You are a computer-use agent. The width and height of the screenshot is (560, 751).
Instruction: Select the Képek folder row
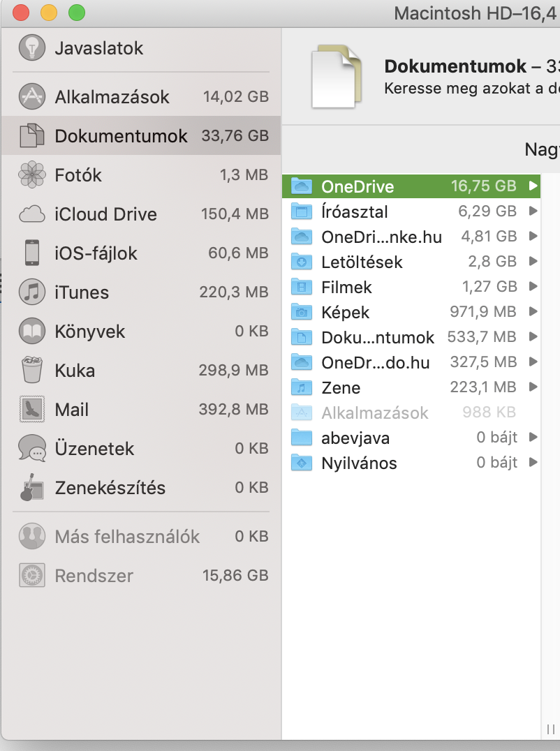(411, 312)
